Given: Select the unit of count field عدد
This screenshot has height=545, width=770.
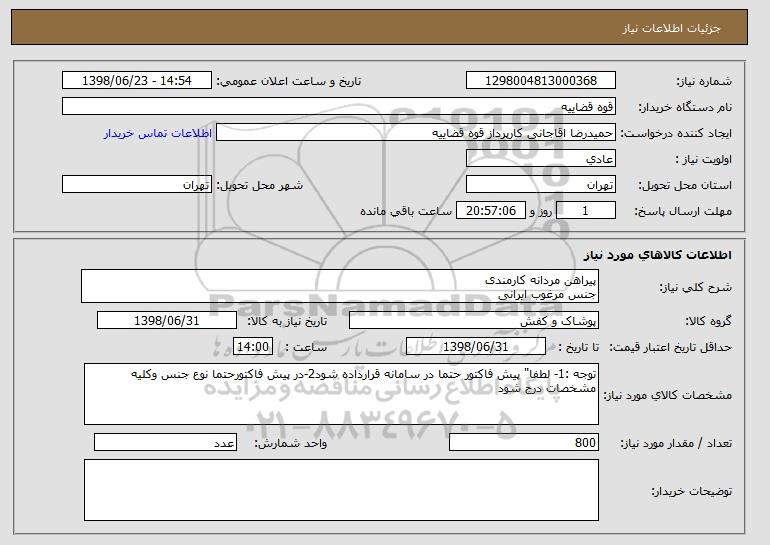Looking at the screenshot, I should click(x=165, y=442).
